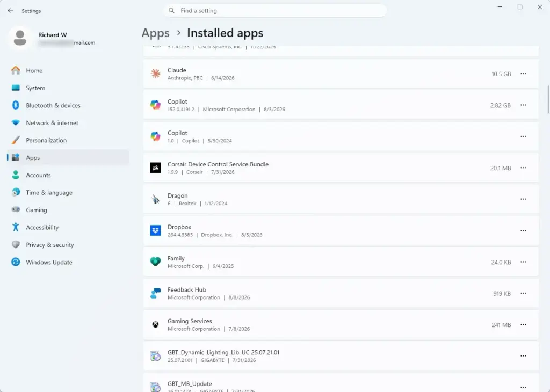
Task: Click the Gaming Services Xbox icon
Action: pos(155,325)
